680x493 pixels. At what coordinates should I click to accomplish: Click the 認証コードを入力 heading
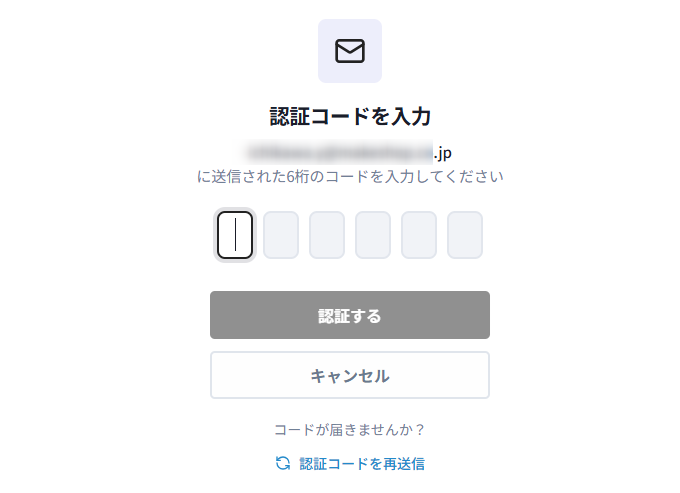[350, 116]
